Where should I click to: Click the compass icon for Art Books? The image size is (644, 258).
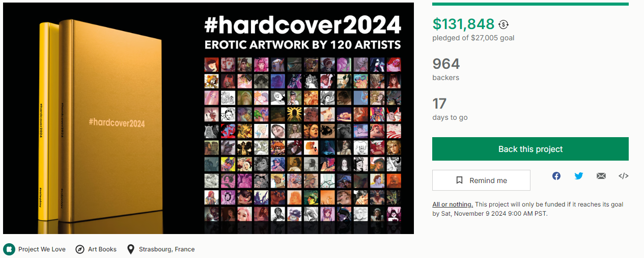pyautogui.click(x=80, y=249)
